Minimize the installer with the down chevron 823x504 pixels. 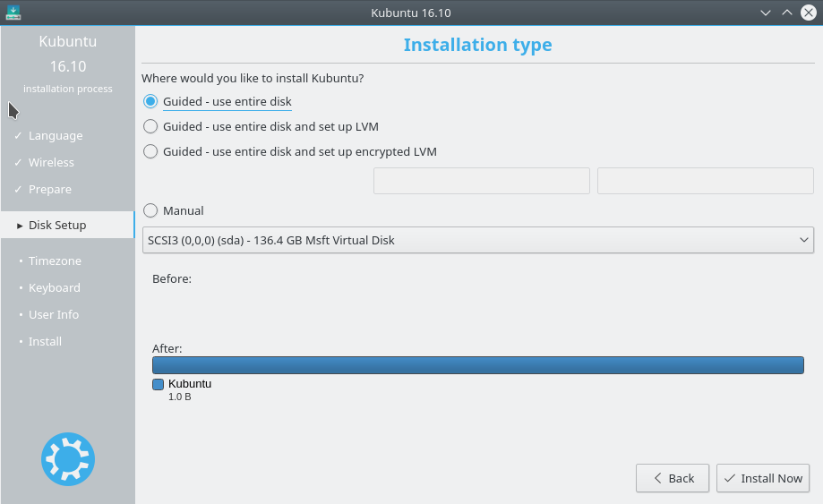tap(766, 13)
